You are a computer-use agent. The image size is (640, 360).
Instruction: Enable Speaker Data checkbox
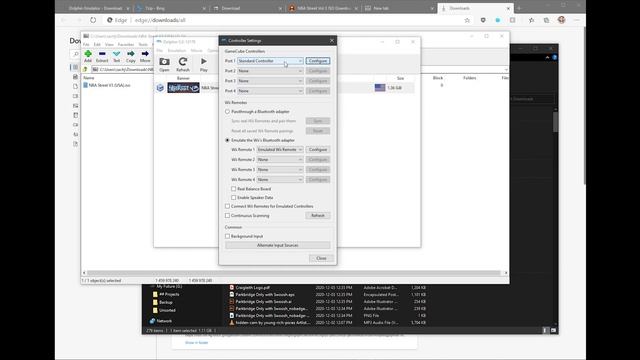coord(233,198)
